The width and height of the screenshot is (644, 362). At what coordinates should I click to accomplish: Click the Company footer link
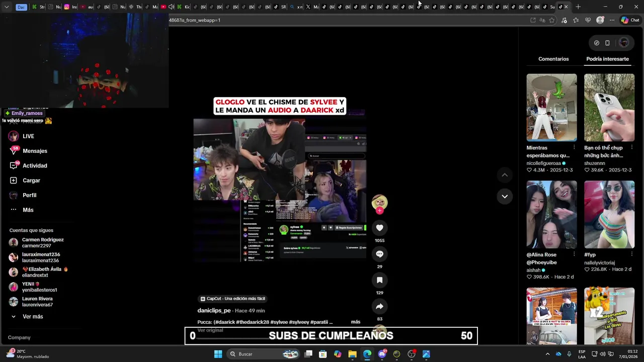pos(19,337)
